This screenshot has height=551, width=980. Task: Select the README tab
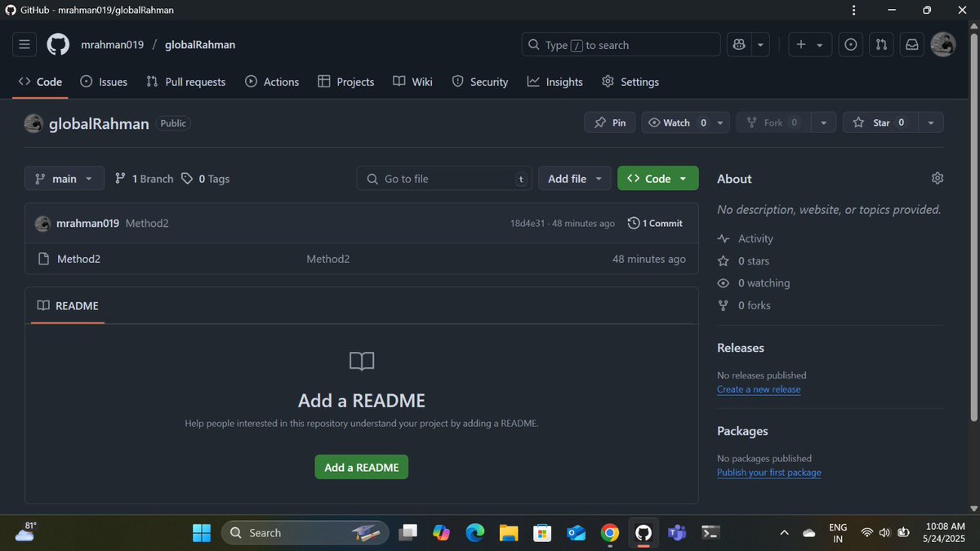pos(68,305)
